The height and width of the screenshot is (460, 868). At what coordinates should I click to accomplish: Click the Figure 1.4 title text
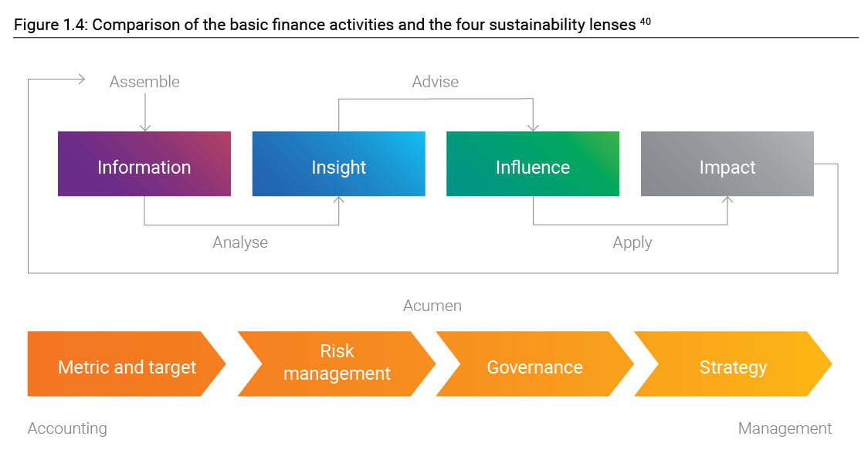coord(325,25)
